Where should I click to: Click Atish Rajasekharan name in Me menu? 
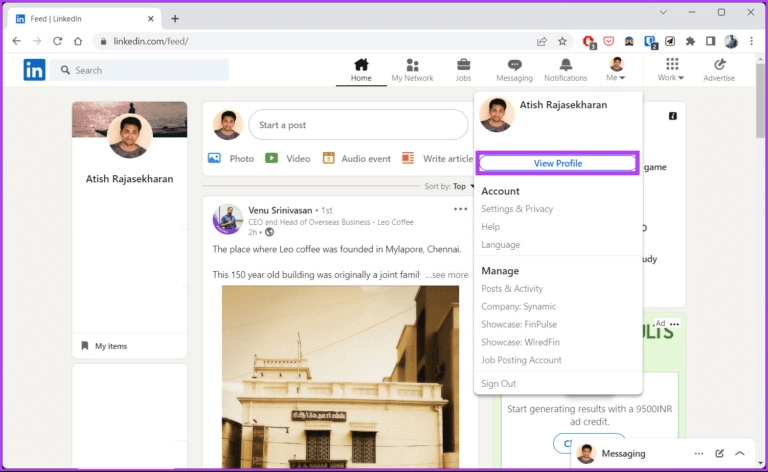pos(563,105)
